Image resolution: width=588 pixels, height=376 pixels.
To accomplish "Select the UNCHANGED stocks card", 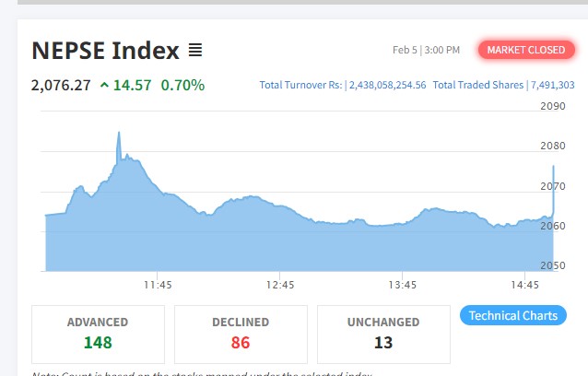I will click(x=383, y=334).
